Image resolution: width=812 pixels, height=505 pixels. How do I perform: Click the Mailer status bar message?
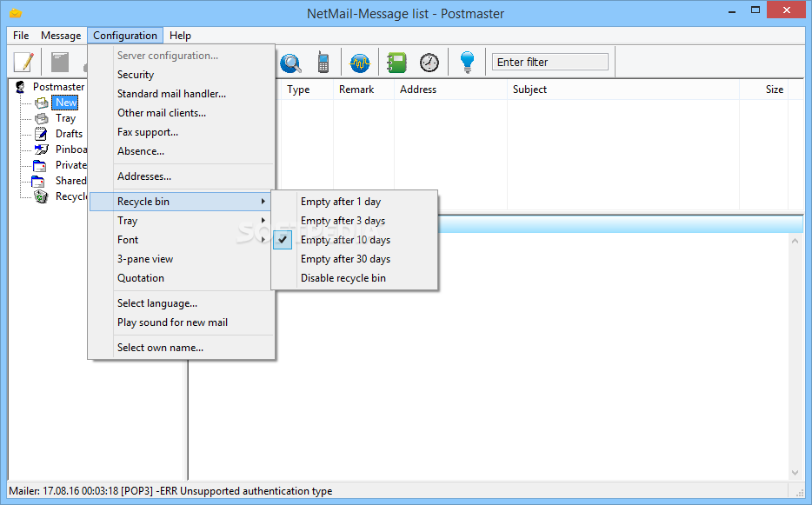click(x=171, y=491)
